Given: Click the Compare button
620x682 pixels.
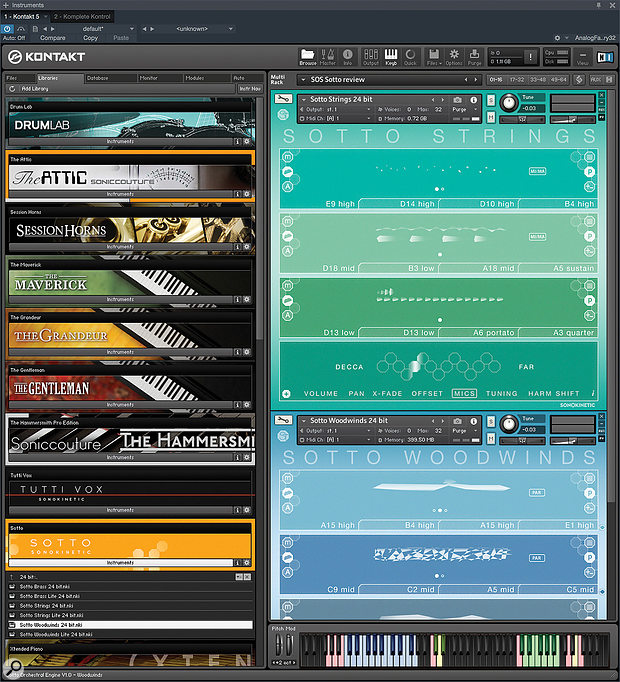Looking at the screenshot, I should [53, 38].
